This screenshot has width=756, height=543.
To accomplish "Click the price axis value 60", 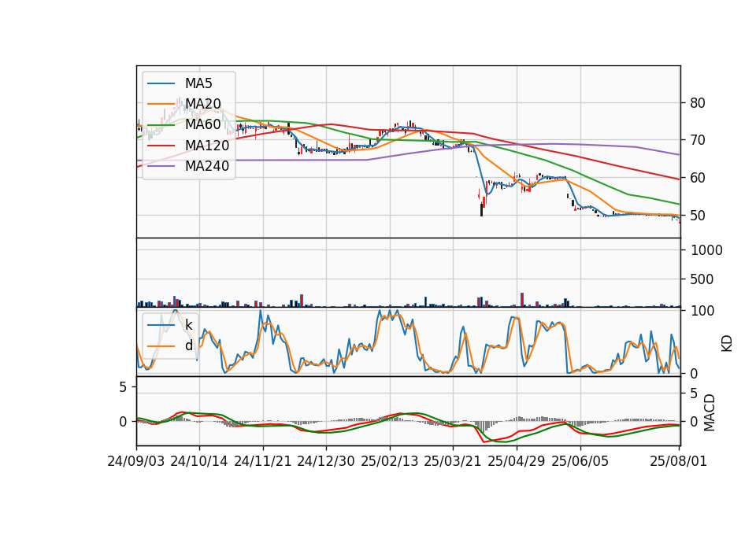I will (x=698, y=178).
